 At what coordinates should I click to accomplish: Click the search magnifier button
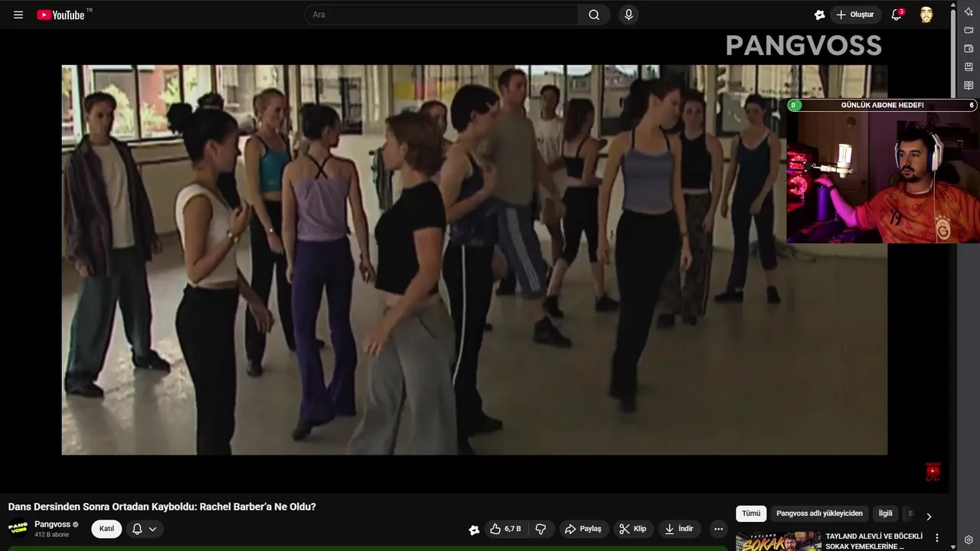click(594, 15)
